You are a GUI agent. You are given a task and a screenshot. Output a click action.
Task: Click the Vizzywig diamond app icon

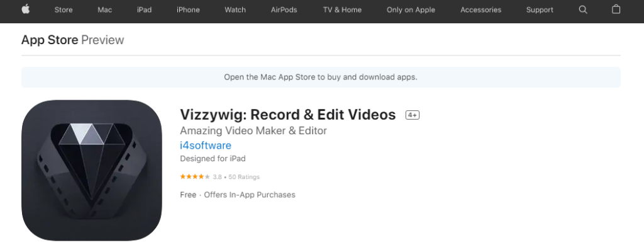click(x=92, y=171)
